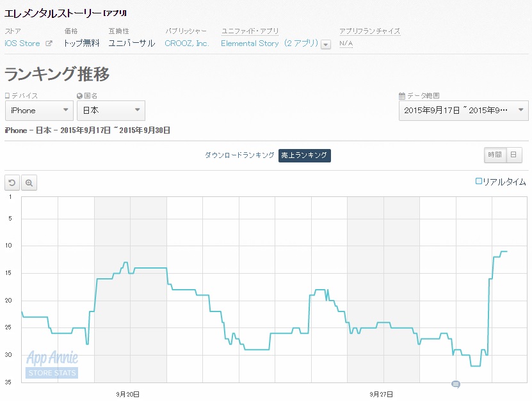532x401 pixels.
Task: Click the iPhone - 日本 date range summary text
Action: [x=88, y=130]
